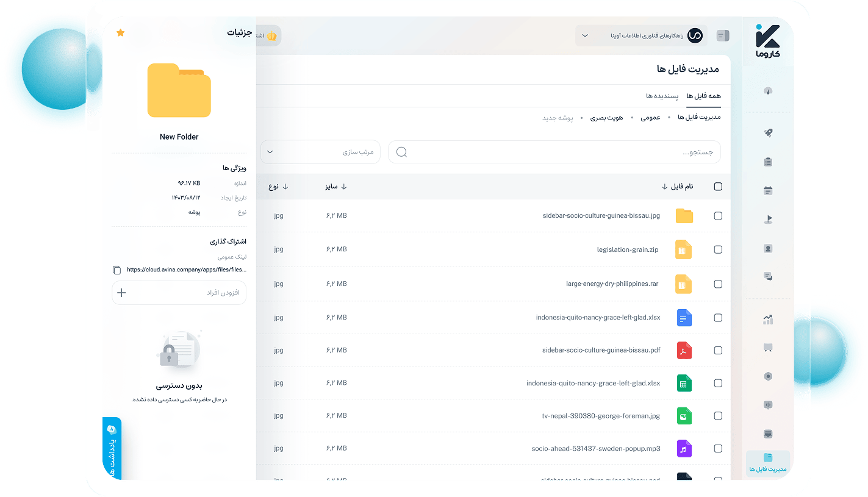
Task: Open the organization dropdown راهکارهای فناوری اطلاعات آوینا
Action: pyautogui.click(x=641, y=35)
